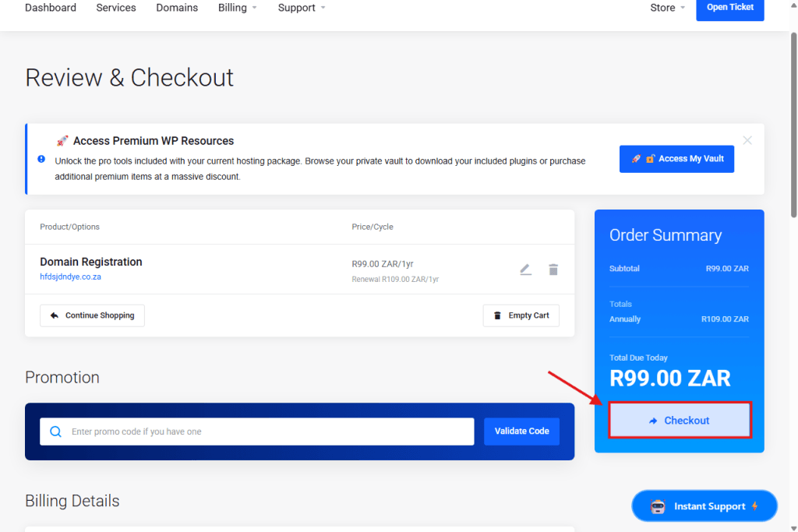Viewport: 798px width, 532px height.
Task: Dismiss the Premium WP Resources banner
Action: (x=747, y=140)
